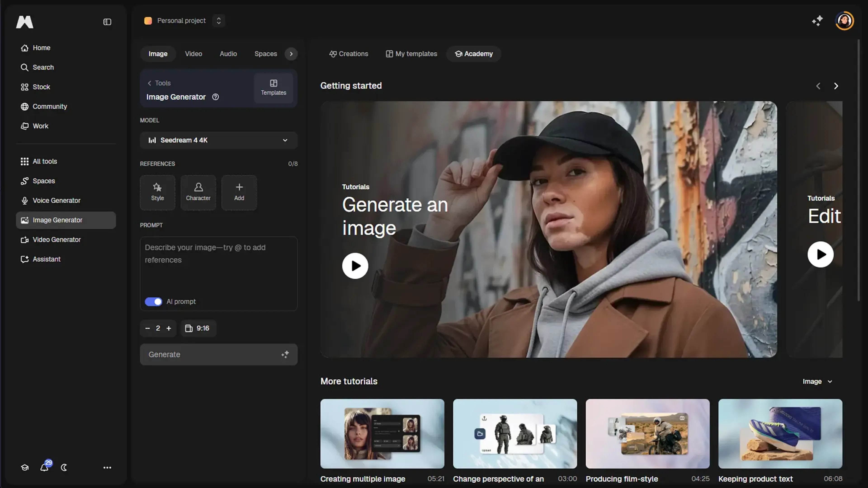Select Image Generator in the sidebar
The image size is (868, 488).
click(x=66, y=220)
